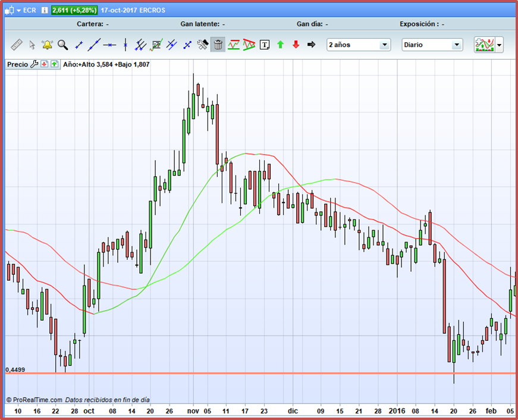The image size is (518, 420).
Task: Select the horizontal channel pattern tool
Action: (234, 45)
